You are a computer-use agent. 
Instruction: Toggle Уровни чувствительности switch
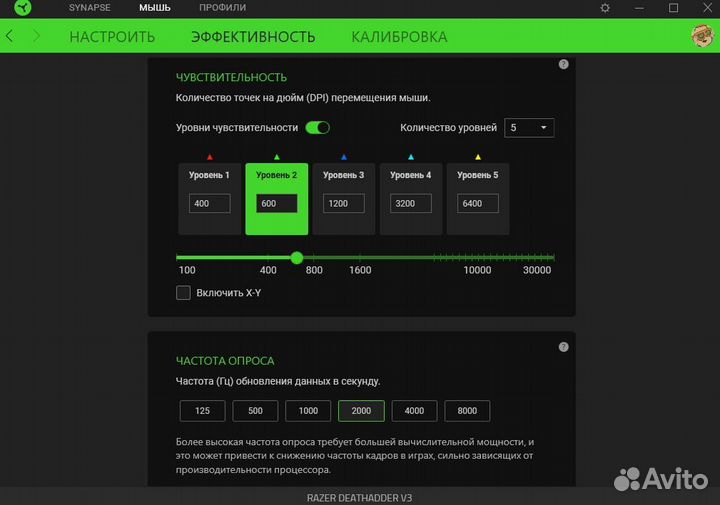318,128
